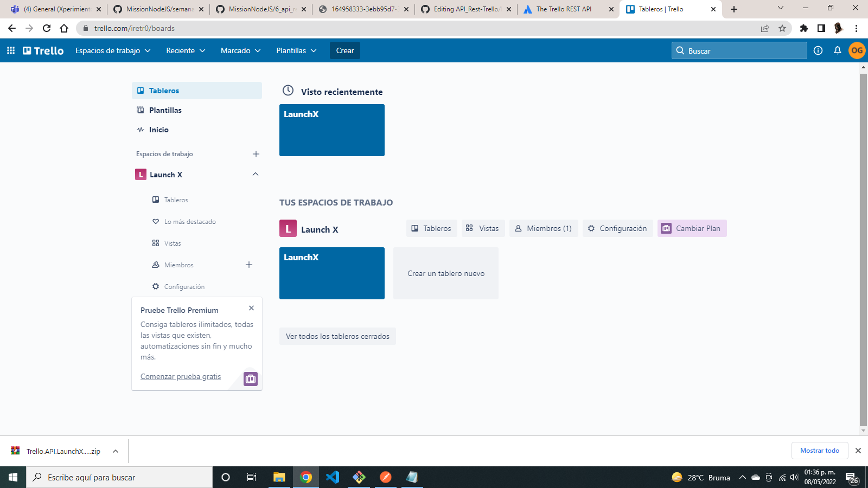This screenshot has width=868, height=488.
Task: Open workspace Configuración button
Action: click(617, 228)
